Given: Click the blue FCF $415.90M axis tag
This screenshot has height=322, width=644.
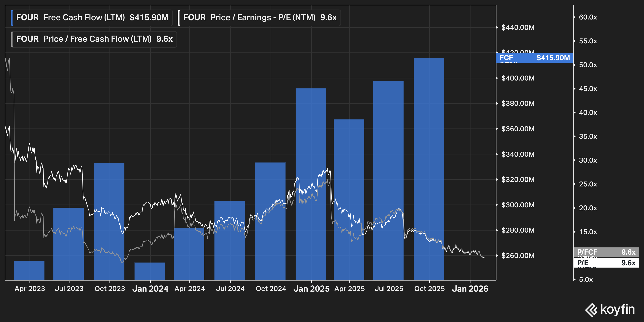Looking at the screenshot, I should pos(534,58).
